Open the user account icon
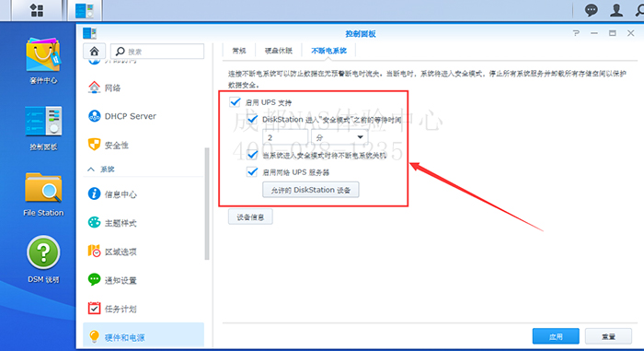Image resolution: width=644 pixels, height=351 pixels. pyautogui.click(x=616, y=10)
